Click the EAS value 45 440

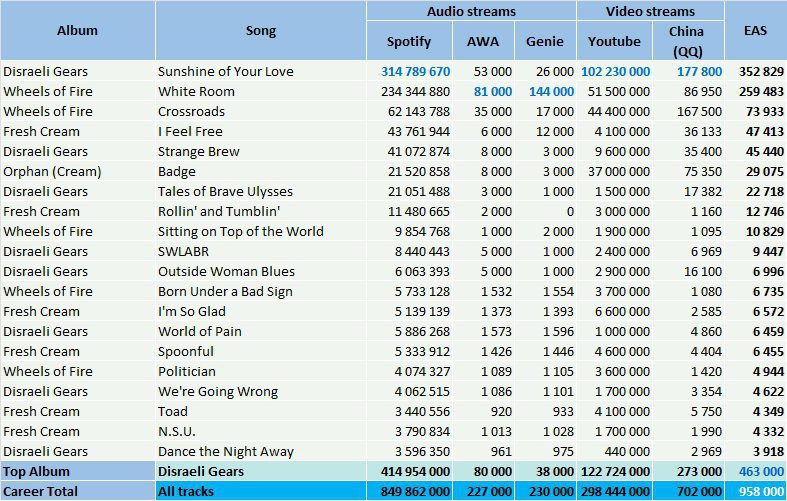(x=764, y=152)
